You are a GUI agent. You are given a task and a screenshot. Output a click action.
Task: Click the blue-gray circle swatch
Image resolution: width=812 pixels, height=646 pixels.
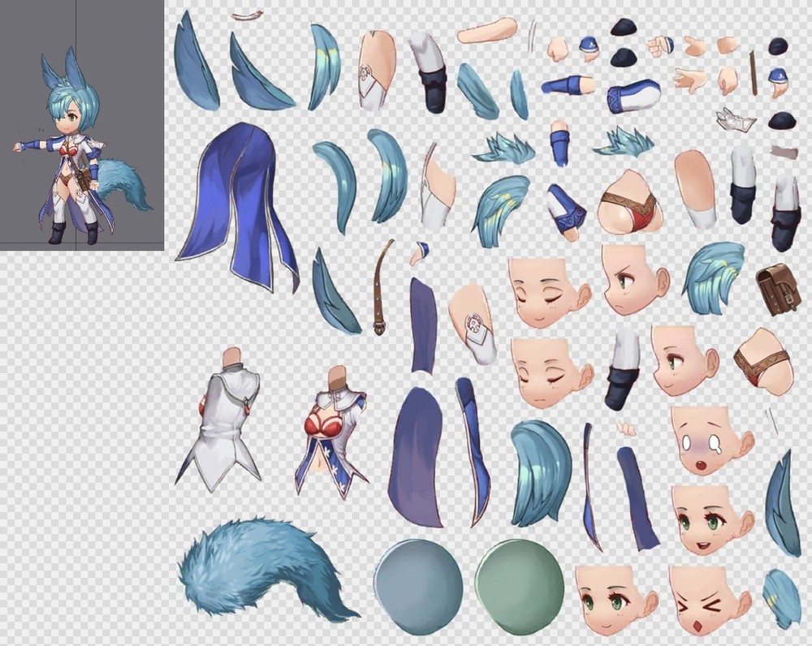click(x=417, y=584)
